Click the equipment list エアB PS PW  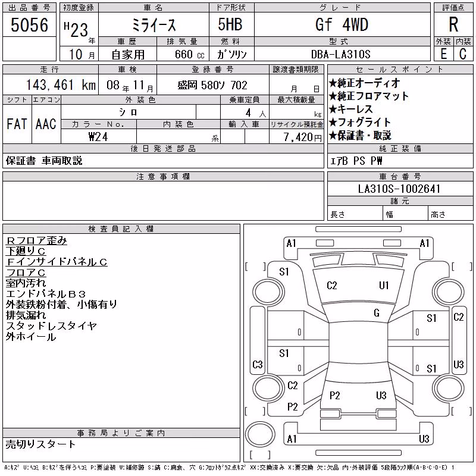click(356, 161)
